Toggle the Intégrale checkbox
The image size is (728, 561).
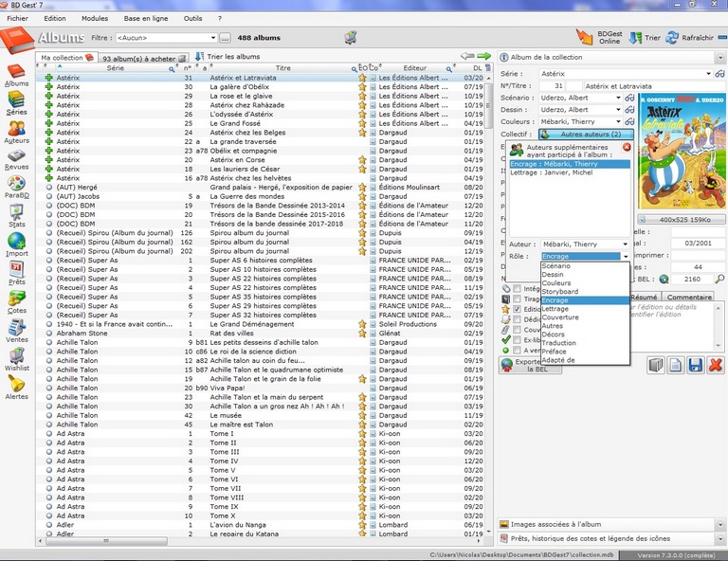pos(517,288)
